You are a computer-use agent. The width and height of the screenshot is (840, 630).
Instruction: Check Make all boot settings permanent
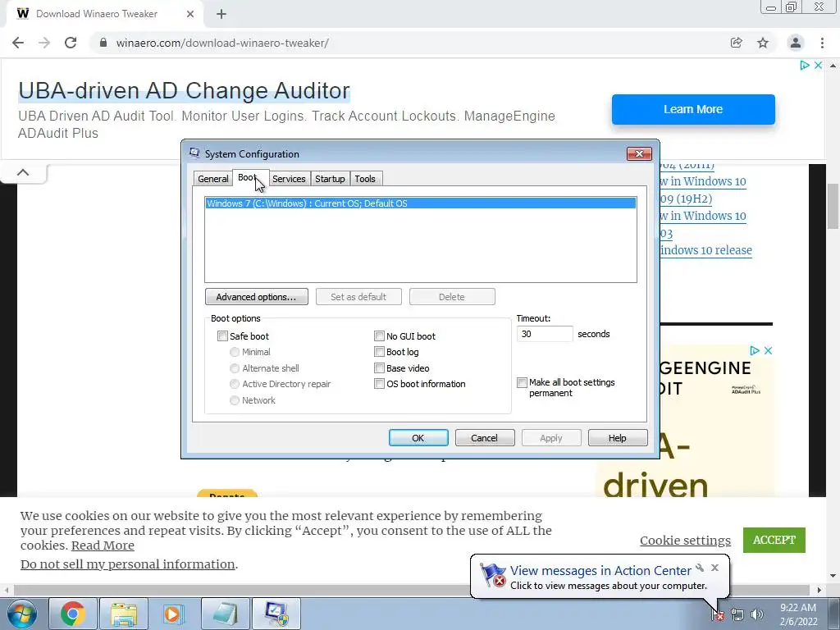point(522,382)
